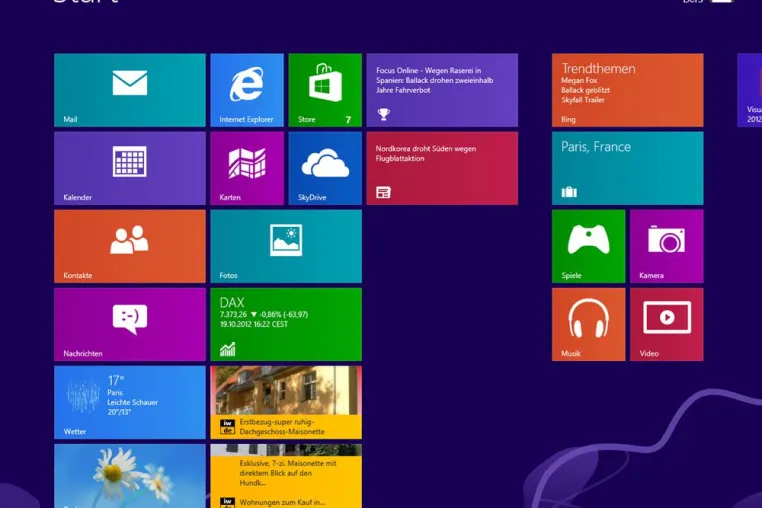Open the Kamera tile
Screen dimensions: 762x508
[667, 246]
